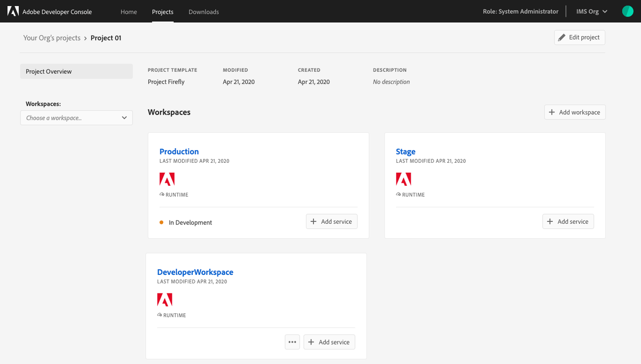
Task: Click the PROJECT TEMPLATE column header
Action: [172, 70]
